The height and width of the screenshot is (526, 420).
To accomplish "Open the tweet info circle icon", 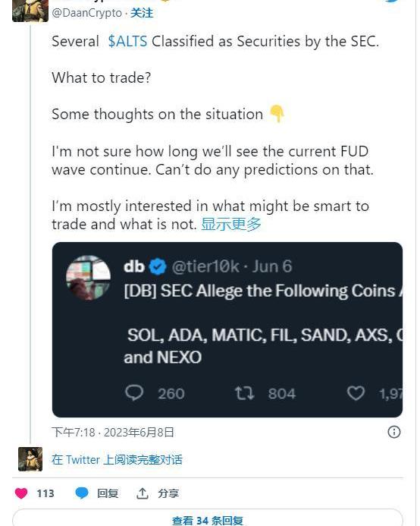I will point(394,432).
